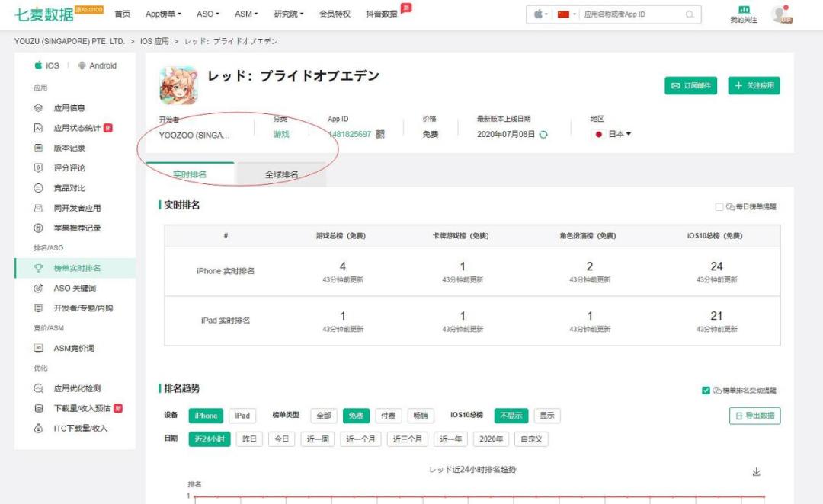Click the 下载量/收入预估 database icon
Viewport: 823px width, 504px height.
pyautogui.click(x=38, y=408)
